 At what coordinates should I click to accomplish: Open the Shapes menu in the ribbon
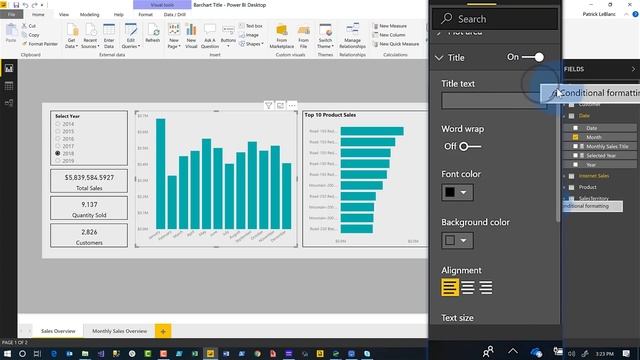[251, 44]
